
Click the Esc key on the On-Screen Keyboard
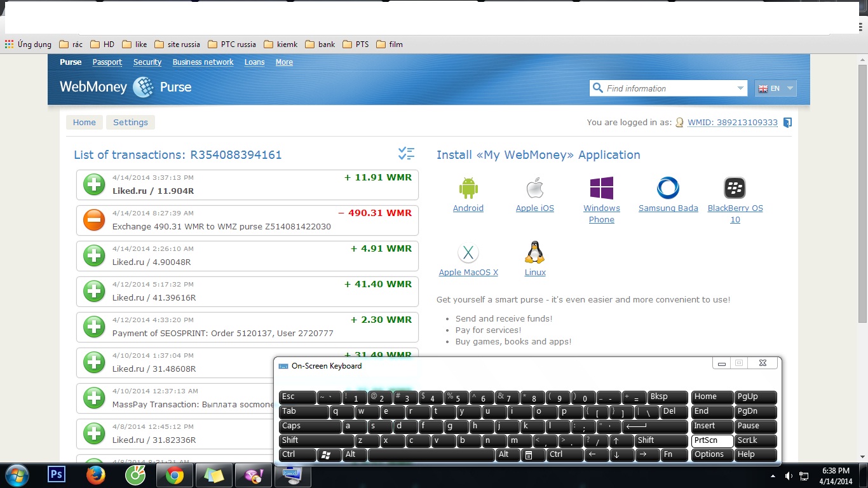click(x=297, y=397)
